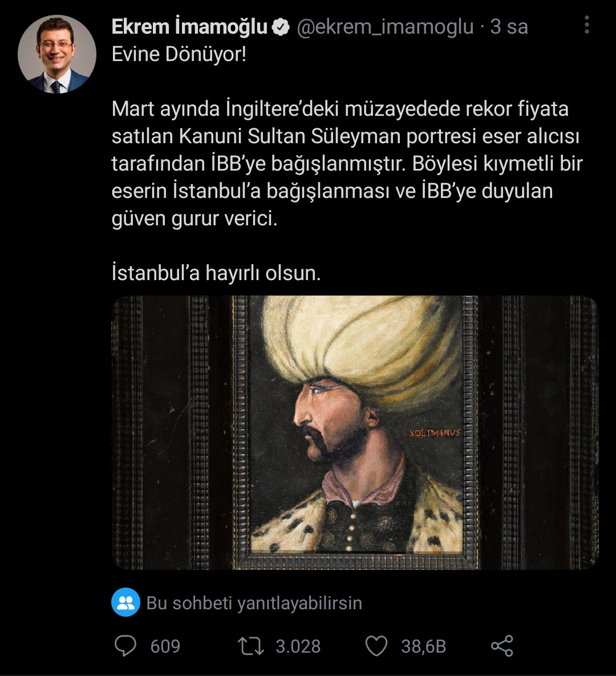
Task: Click the verified badge next to Ekrem İmamoğlu
Action: click(281, 25)
